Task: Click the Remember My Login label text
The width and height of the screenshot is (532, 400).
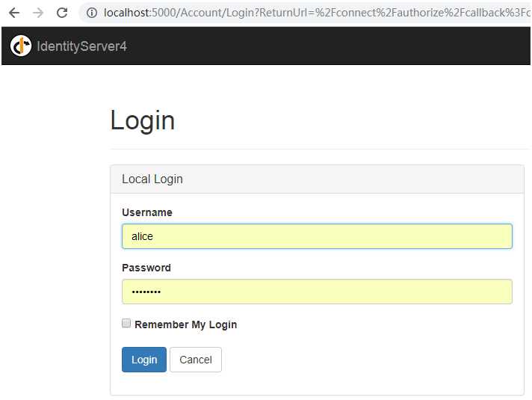Action: pyautogui.click(x=185, y=324)
